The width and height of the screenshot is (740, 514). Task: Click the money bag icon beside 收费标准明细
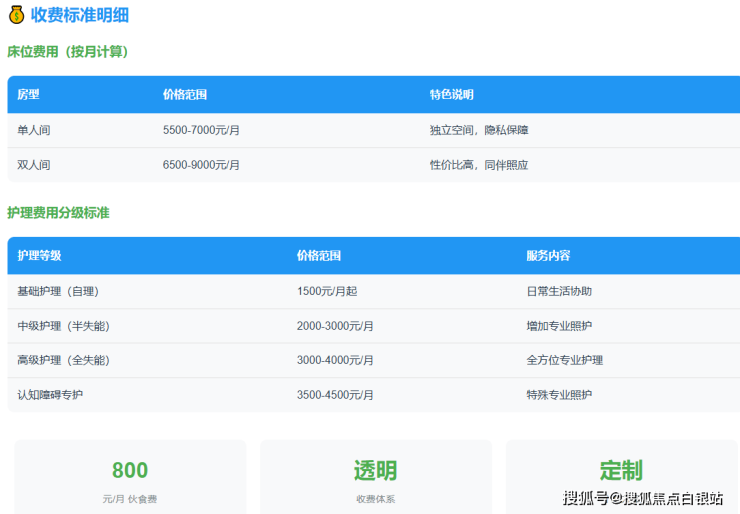tap(16, 15)
